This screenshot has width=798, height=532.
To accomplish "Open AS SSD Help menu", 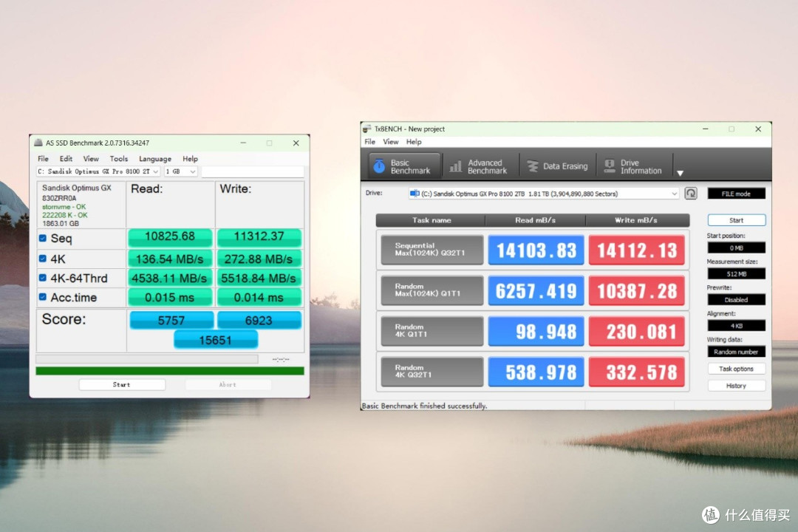I will [191, 159].
